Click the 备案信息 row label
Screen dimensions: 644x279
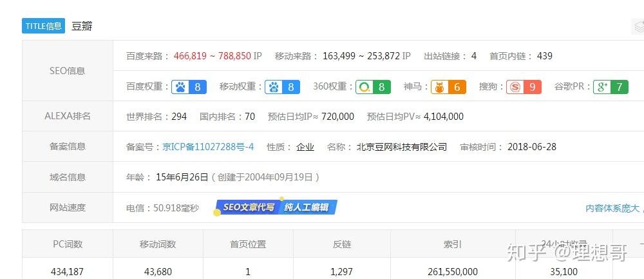[x=68, y=146]
